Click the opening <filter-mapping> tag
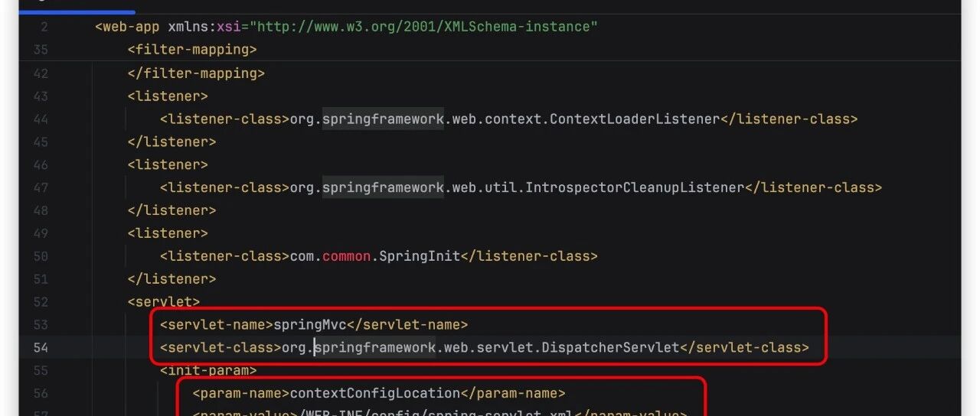Image resolution: width=980 pixels, height=416 pixels. [x=192, y=50]
